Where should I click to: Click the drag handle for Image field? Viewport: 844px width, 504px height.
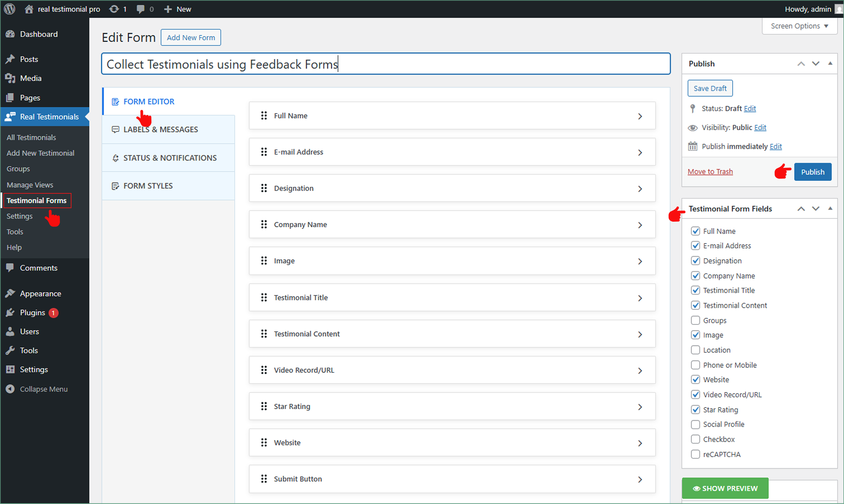click(x=264, y=261)
